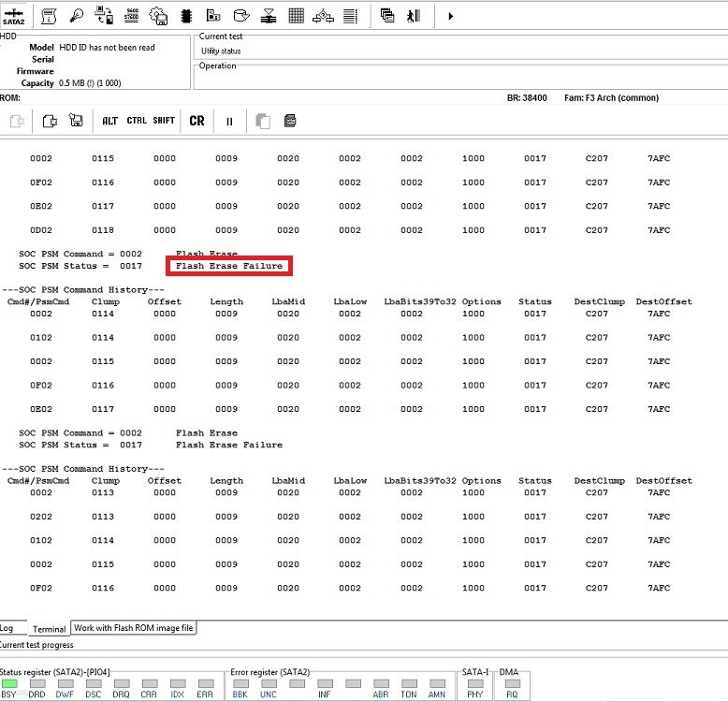Open the PC-to-drive data transfer icon
The width and height of the screenshot is (728, 702).
tap(104, 16)
